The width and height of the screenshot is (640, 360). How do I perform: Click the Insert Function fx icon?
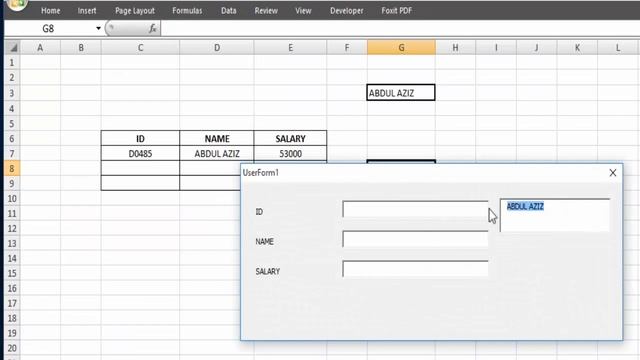153,29
